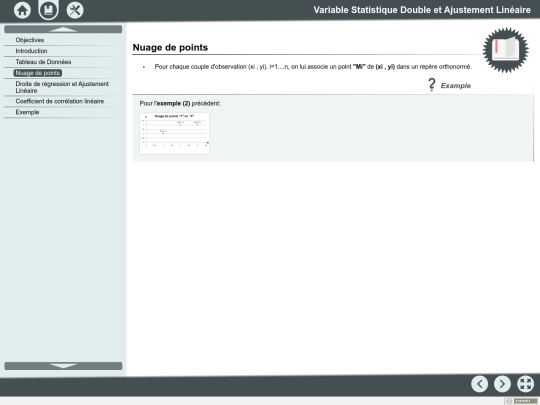Open the Introduction menu item

click(x=31, y=51)
